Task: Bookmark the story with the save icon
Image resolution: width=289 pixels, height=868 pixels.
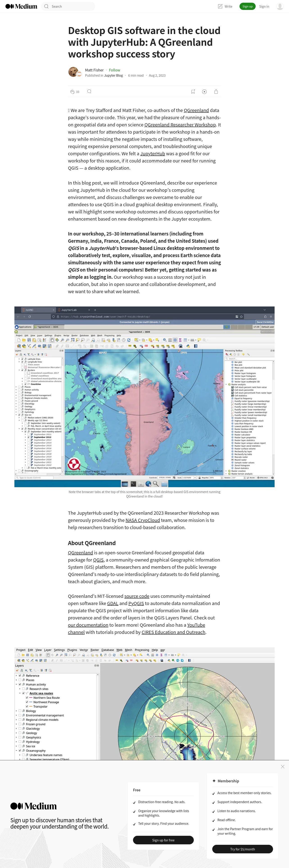Action: pos(193,92)
